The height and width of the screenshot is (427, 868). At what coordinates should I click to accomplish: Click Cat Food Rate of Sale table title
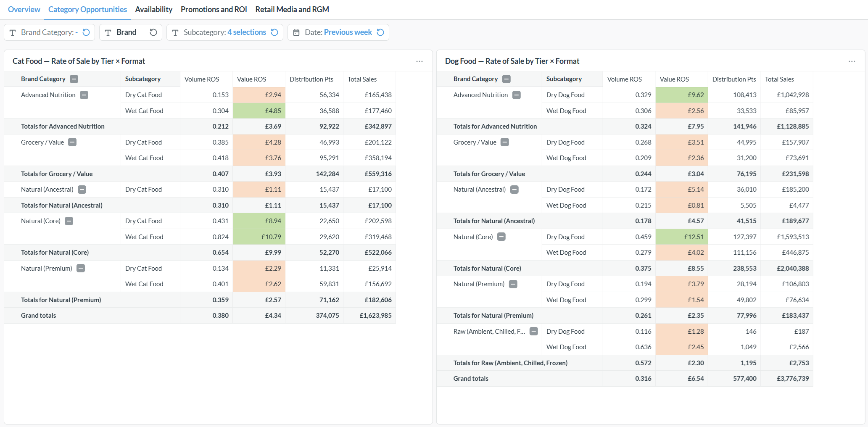[x=79, y=61]
